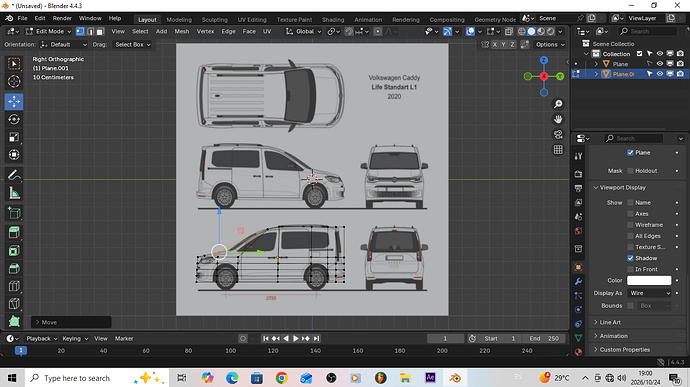
Task: Open the Render menu
Action: (x=62, y=18)
